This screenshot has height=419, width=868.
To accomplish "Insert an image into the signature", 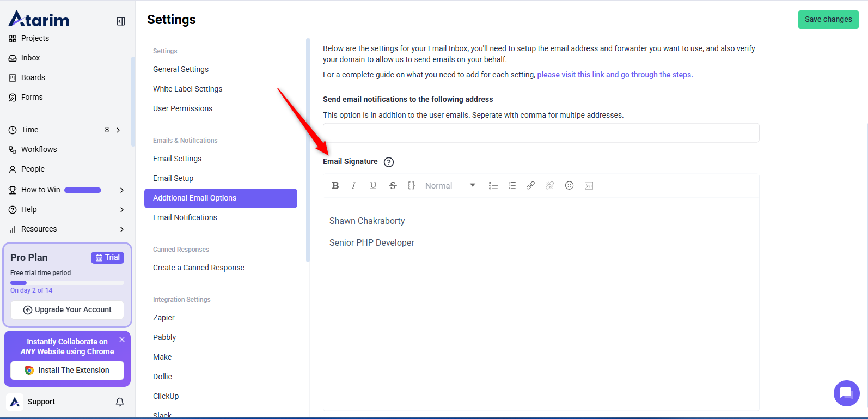I will (x=589, y=186).
